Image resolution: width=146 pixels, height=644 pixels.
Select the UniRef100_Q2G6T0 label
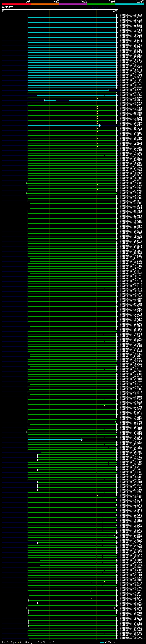coord(131,341)
